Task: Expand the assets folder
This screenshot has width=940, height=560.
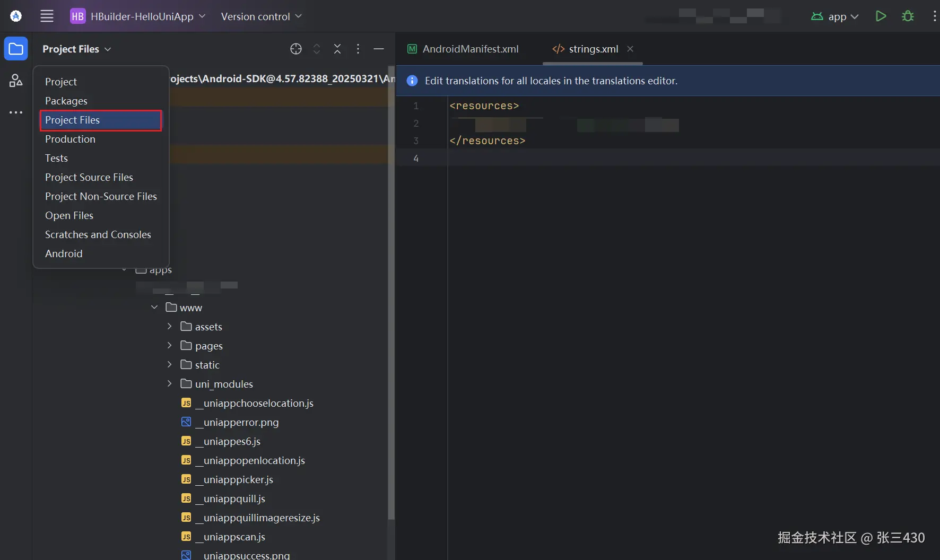Action: [x=169, y=326]
